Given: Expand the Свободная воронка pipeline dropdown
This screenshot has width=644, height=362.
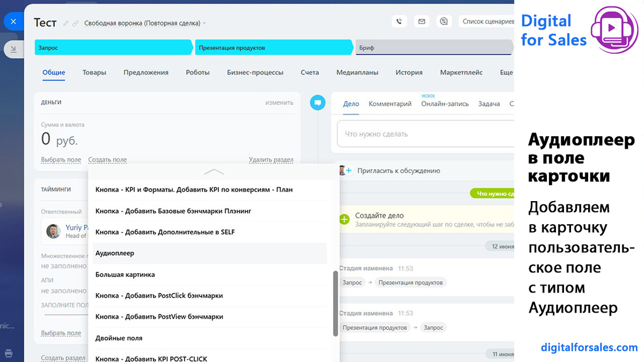Looking at the screenshot, I should [145, 23].
